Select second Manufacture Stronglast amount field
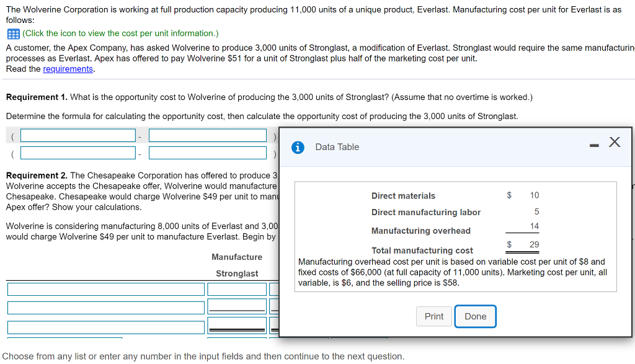635x364 pixels. (237, 306)
